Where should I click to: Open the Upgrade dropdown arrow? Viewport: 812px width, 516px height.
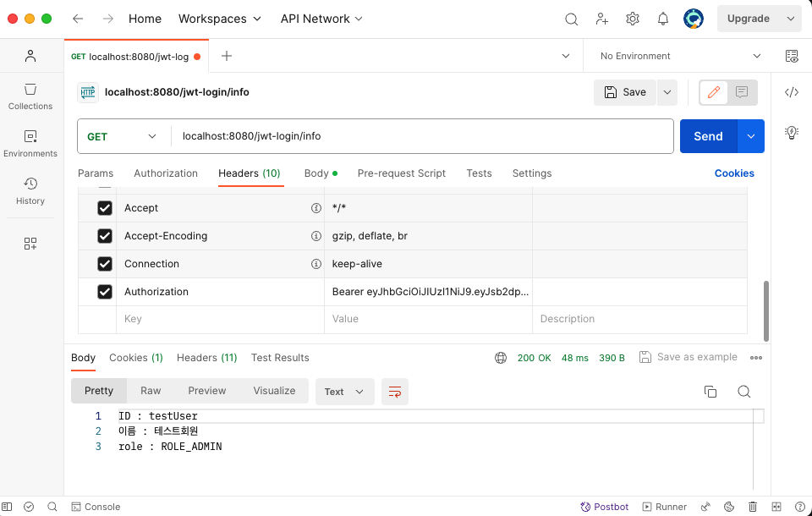(790, 19)
